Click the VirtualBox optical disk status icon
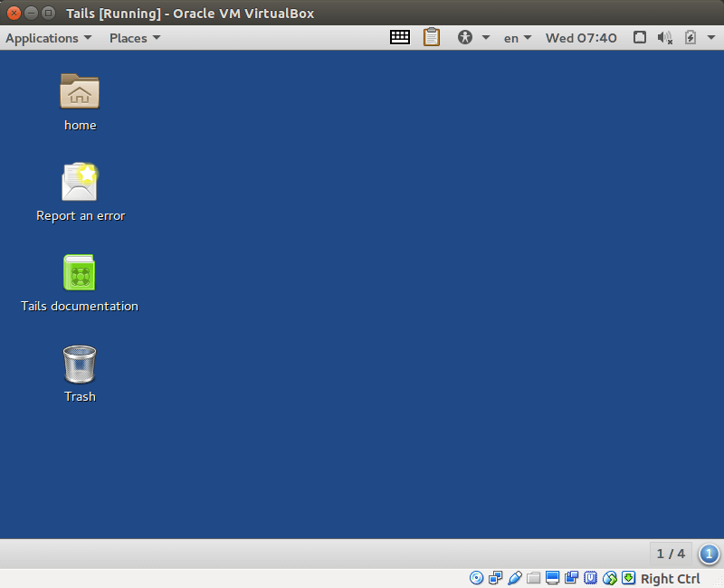The width and height of the screenshot is (724, 588). click(477, 578)
